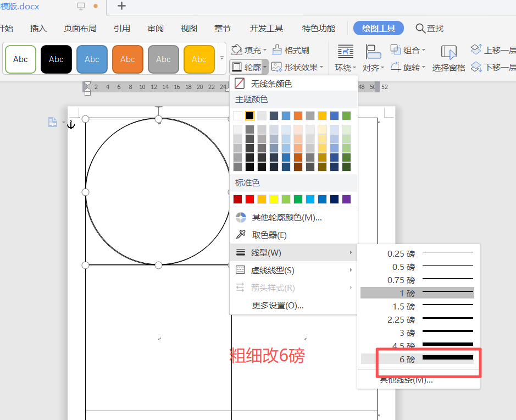Select 6 磅 line weight

417,359
